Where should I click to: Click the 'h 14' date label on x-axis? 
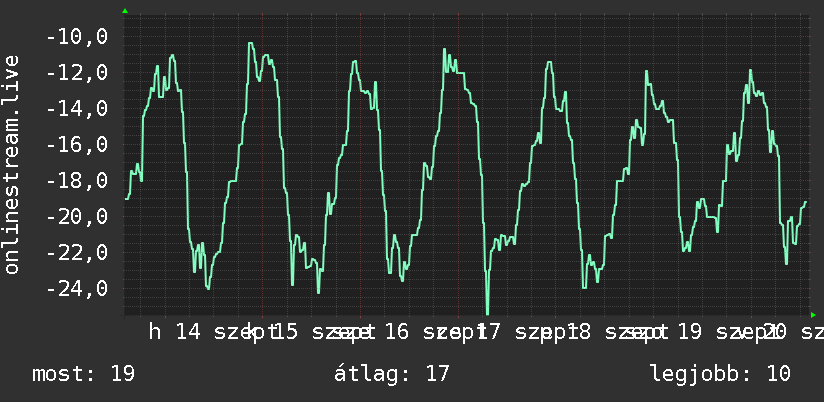click(x=174, y=332)
